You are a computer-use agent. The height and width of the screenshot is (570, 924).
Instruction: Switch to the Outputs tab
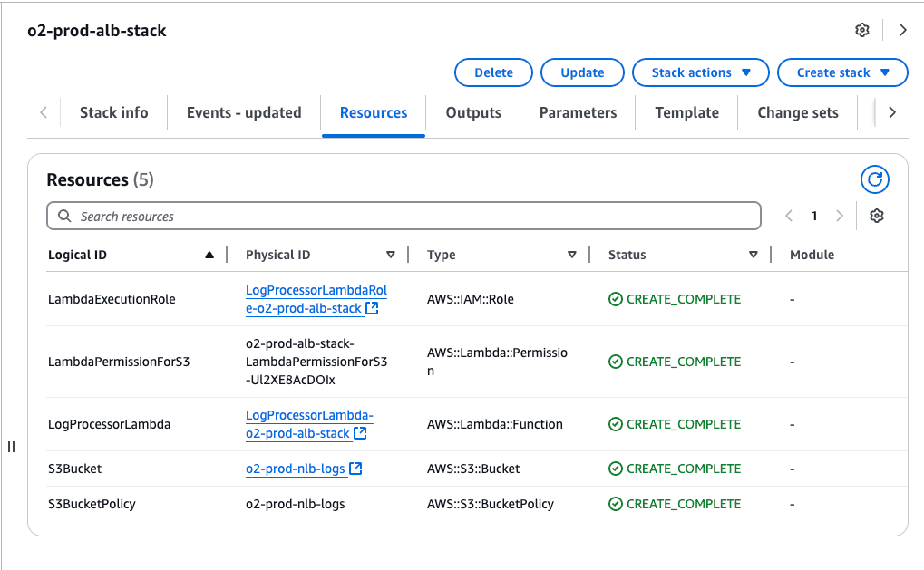point(472,111)
